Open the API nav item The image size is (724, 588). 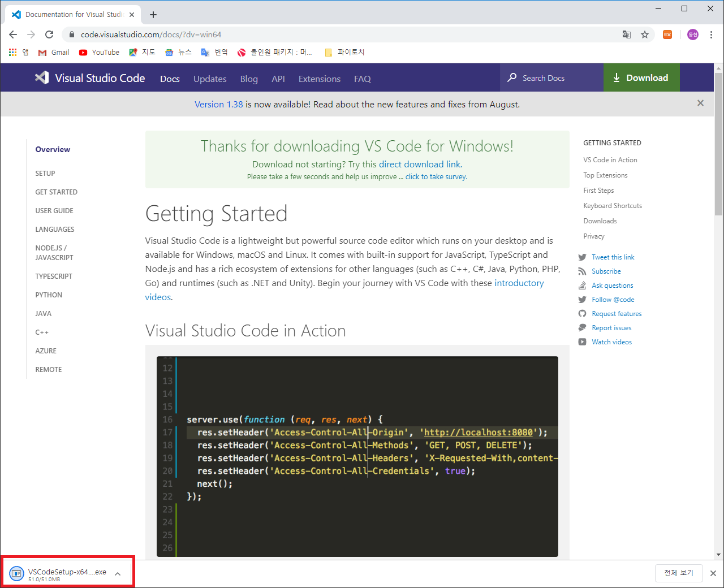tap(278, 79)
